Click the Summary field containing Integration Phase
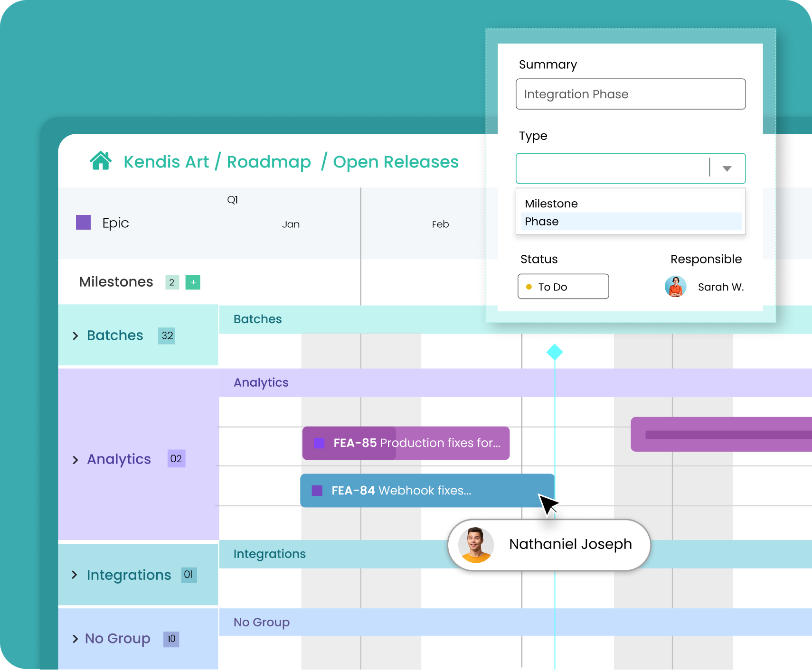This screenshot has height=670, width=812. [x=631, y=94]
